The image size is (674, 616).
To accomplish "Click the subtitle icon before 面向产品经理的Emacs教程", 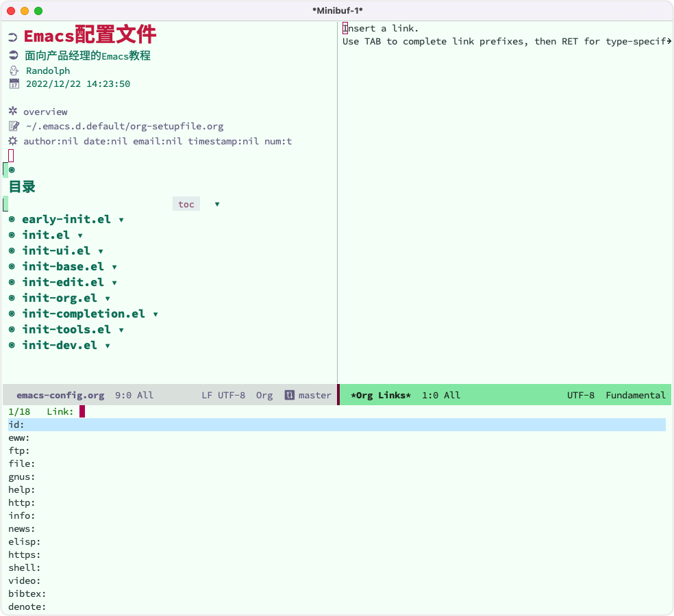I will click(13, 55).
